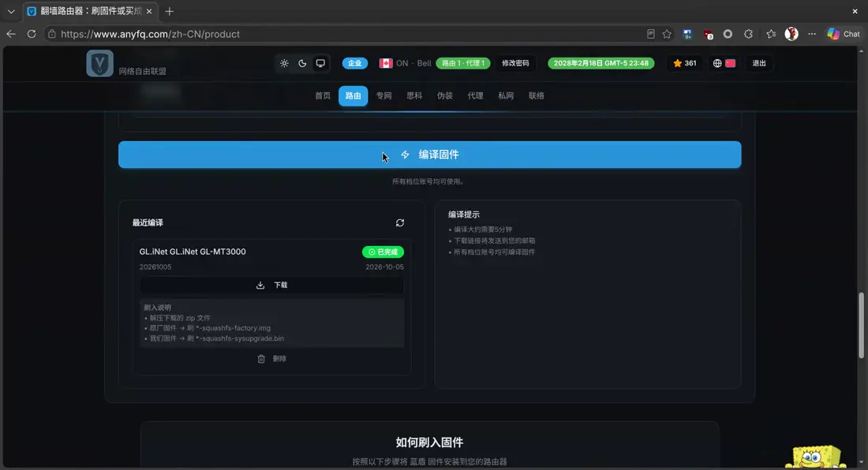This screenshot has height=470, width=868.
Task: Open Copilot Chat sidebar
Action: click(x=844, y=34)
